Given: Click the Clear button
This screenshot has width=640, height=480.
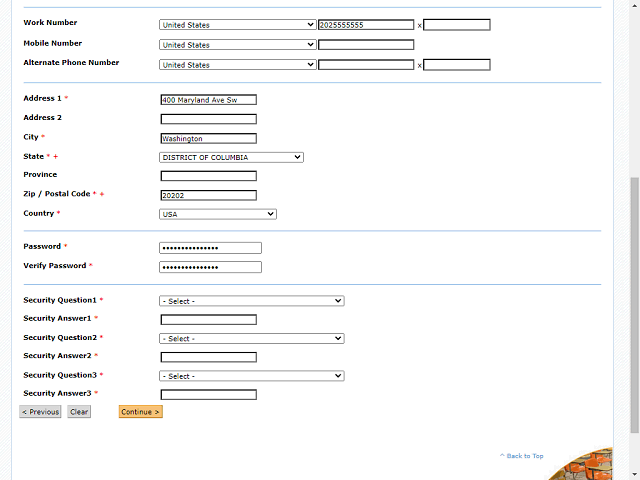Looking at the screenshot, I should pos(79,412).
